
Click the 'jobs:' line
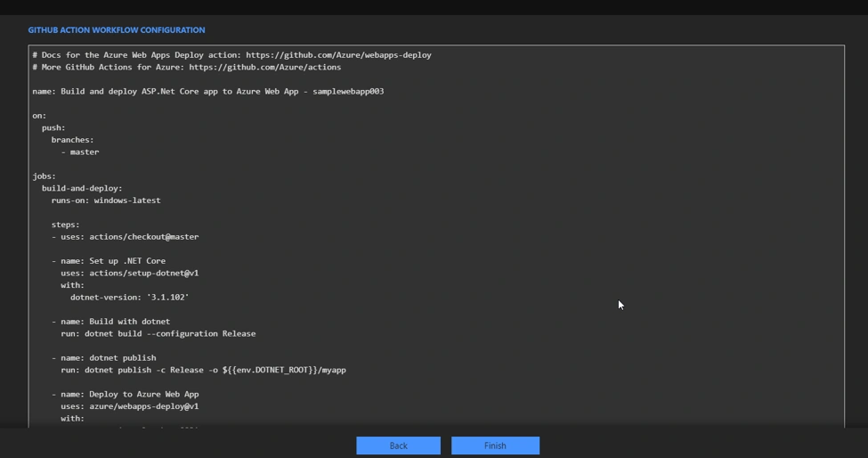45,176
